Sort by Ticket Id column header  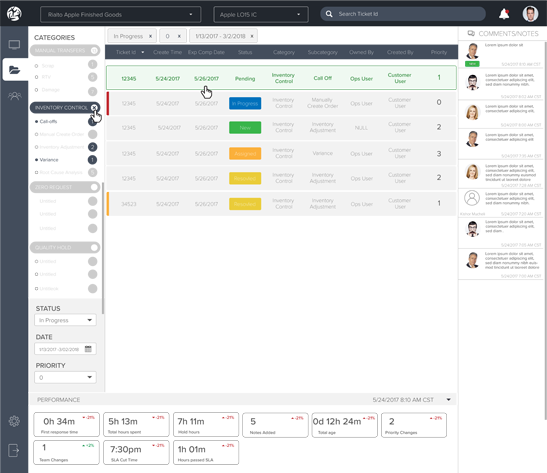129,52
